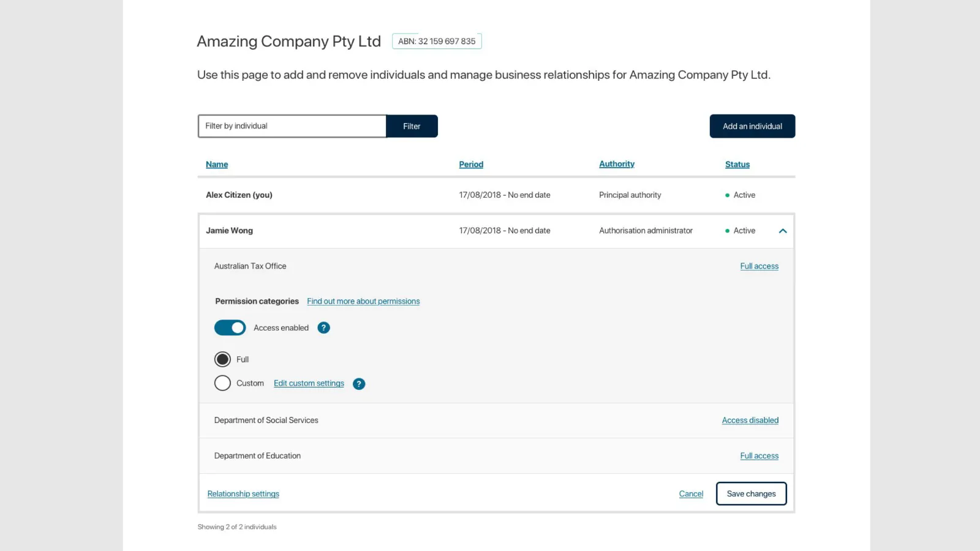The width and height of the screenshot is (980, 551).
Task: Click Principal authority cell text
Action: 630,195
